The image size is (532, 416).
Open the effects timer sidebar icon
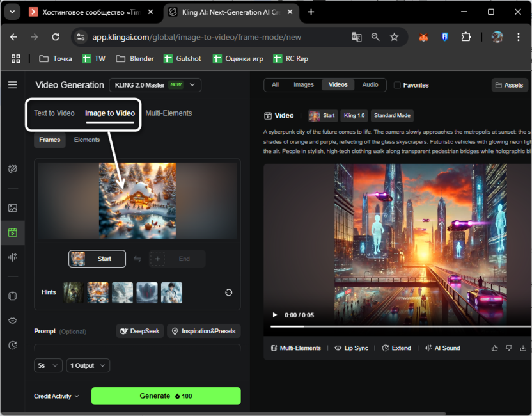(13, 346)
